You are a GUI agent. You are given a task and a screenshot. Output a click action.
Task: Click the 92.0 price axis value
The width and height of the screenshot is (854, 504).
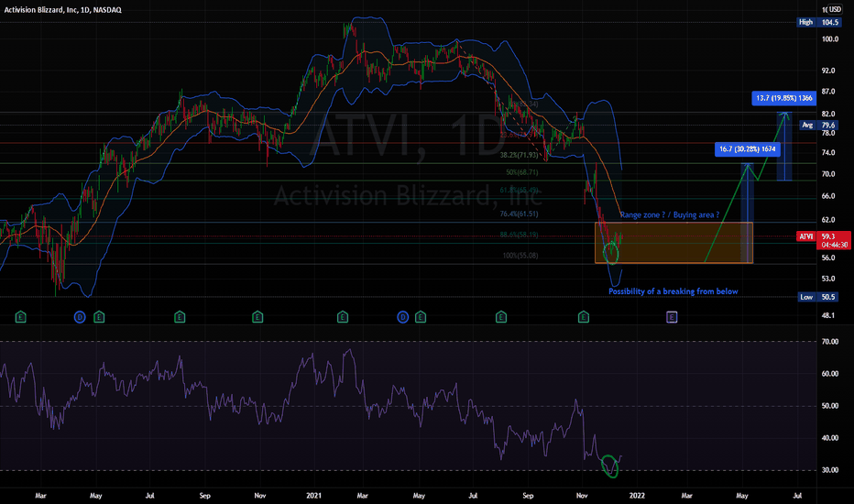(x=828, y=71)
